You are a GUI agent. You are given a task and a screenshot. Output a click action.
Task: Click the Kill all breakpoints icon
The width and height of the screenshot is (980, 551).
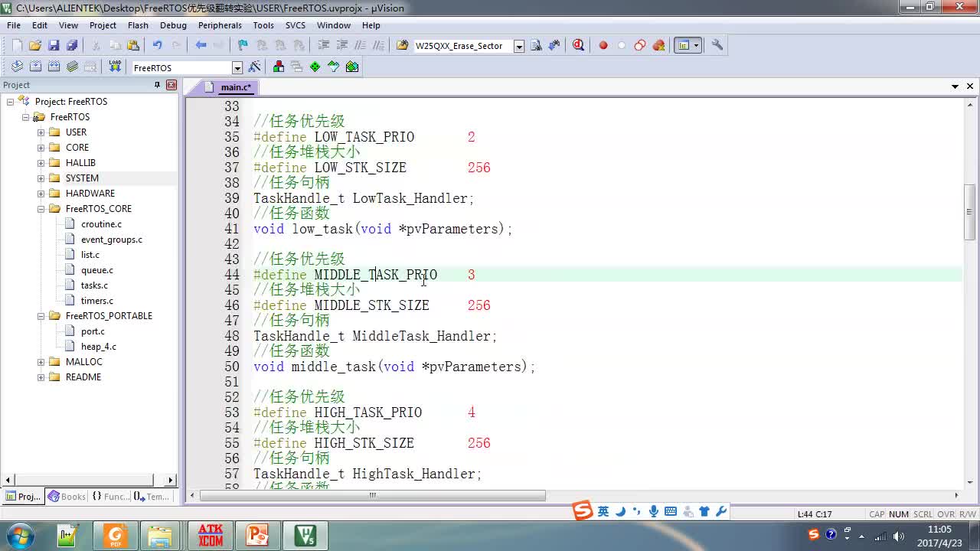[x=658, y=45]
